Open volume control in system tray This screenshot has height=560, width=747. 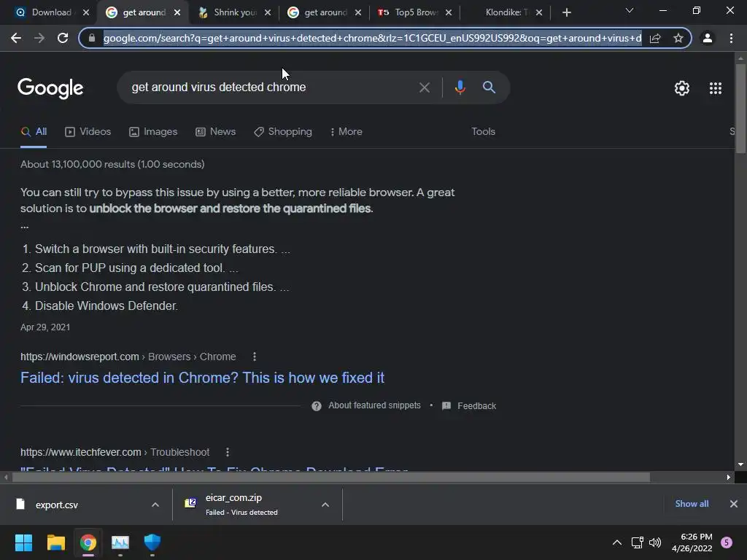coord(656,542)
